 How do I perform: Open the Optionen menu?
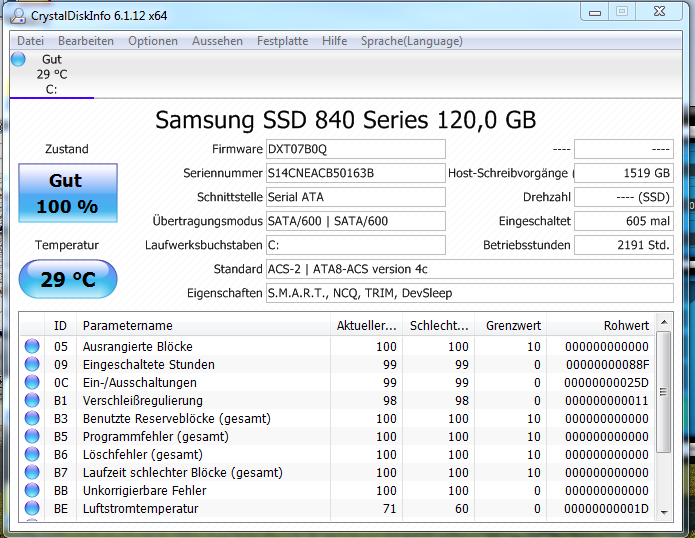153,41
